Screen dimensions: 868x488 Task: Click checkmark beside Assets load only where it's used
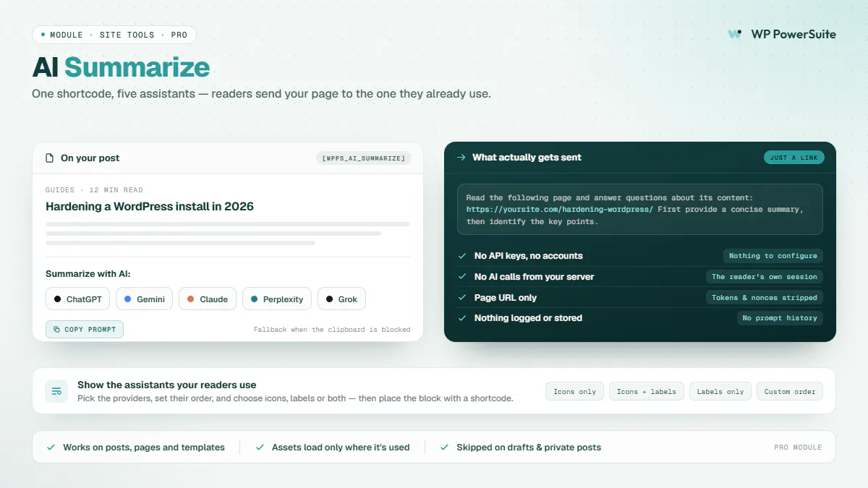pyautogui.click(x=260, y=447)
